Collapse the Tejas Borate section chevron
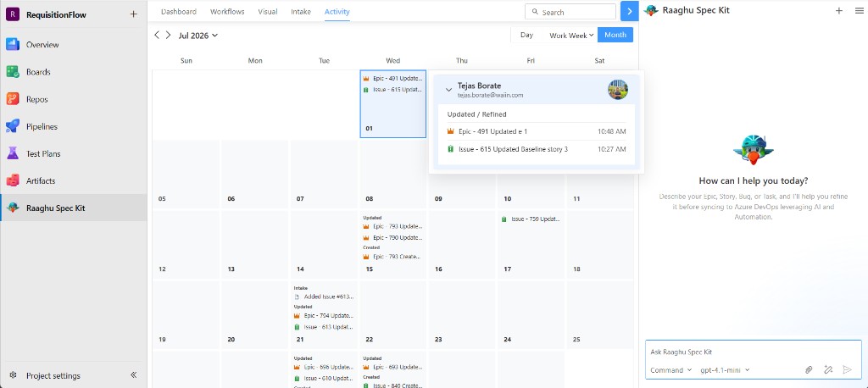 coord(449,90)
